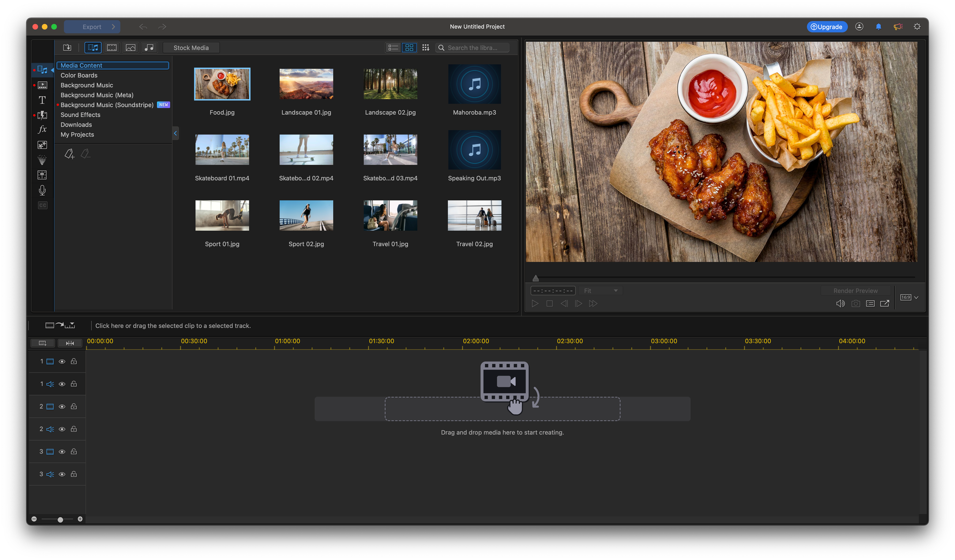
Task: Click the notification bell icon
Action: coord(878,27)
